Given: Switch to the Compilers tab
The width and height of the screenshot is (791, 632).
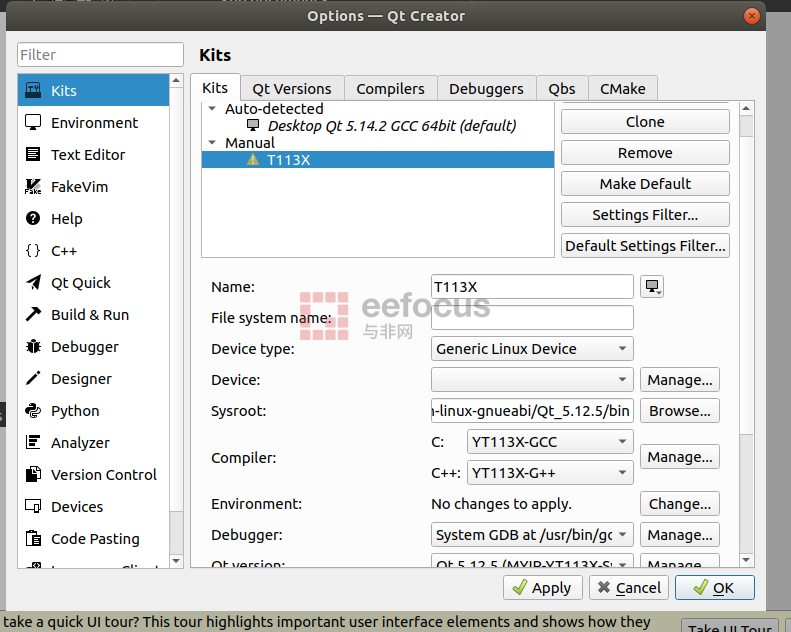Looking at the screenshot, I should click(390, 89).
